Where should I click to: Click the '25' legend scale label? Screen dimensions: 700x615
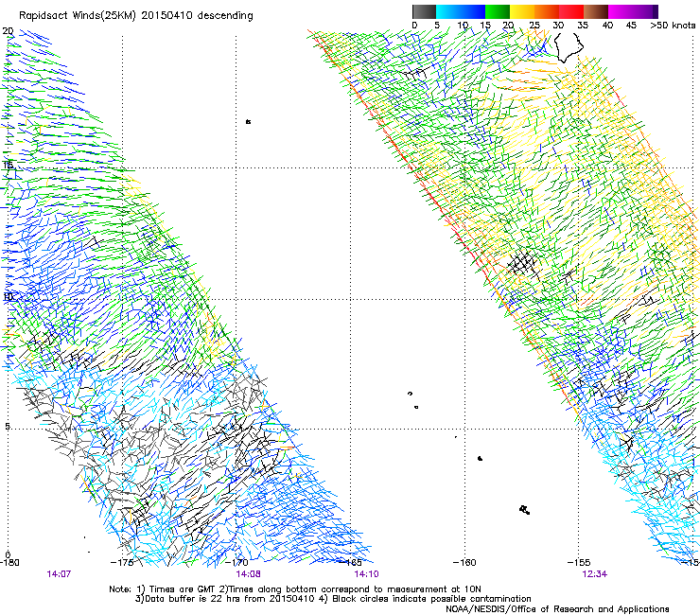534,26
